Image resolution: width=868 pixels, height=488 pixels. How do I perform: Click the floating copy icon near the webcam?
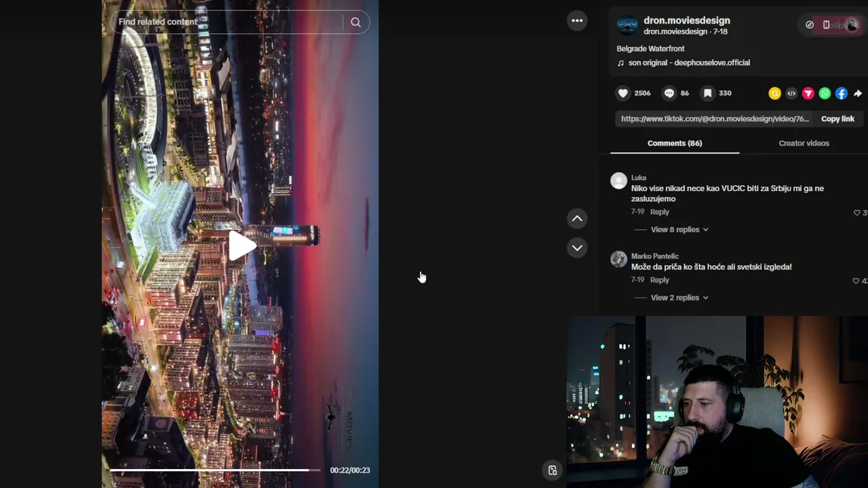[553, 470]
